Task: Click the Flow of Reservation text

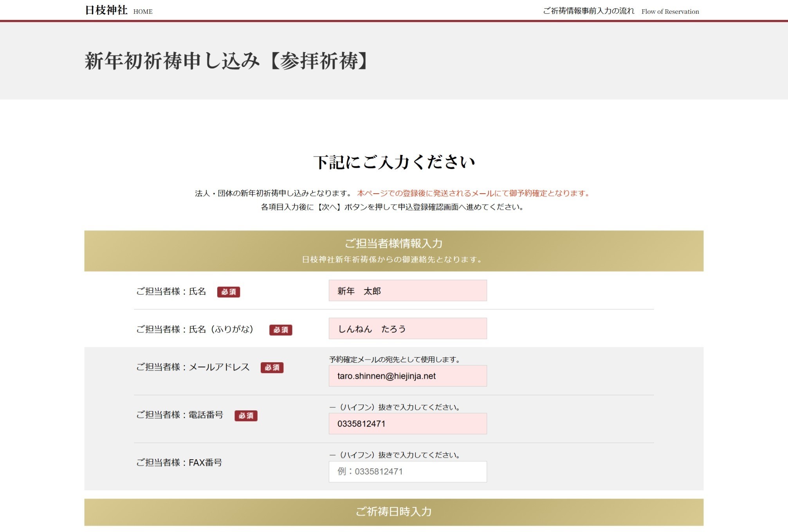Action: point(670,12)
